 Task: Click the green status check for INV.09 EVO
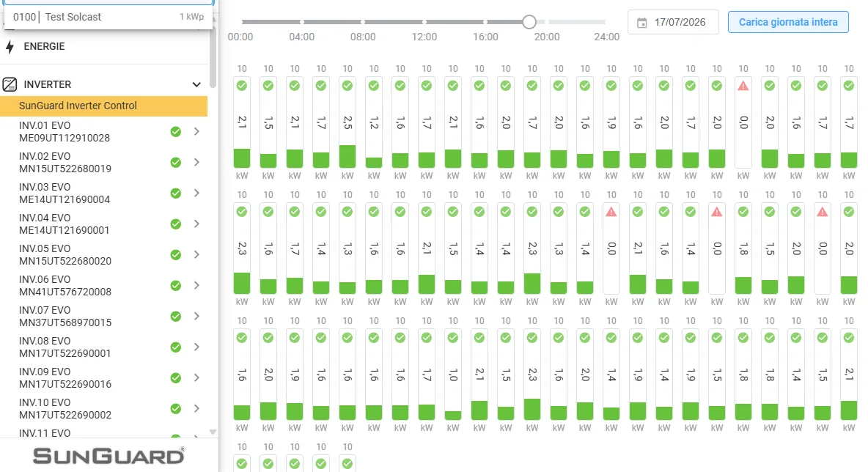(175, 378)
